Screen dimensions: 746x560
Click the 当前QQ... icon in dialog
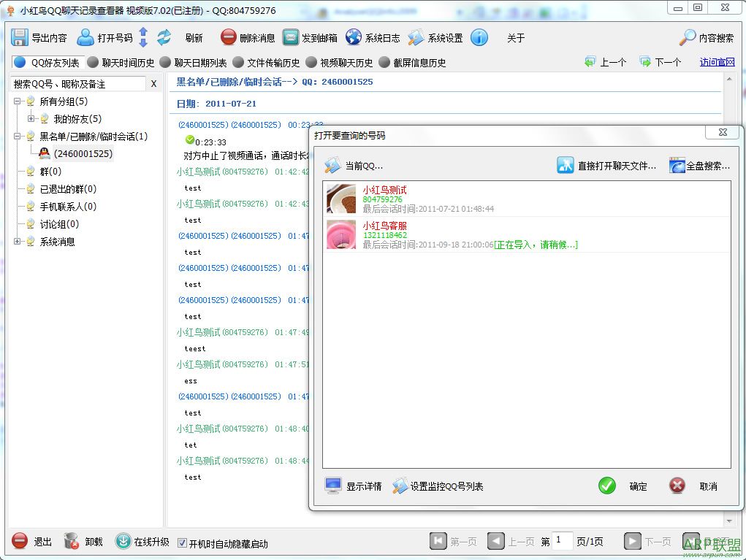tap(332, 166)
